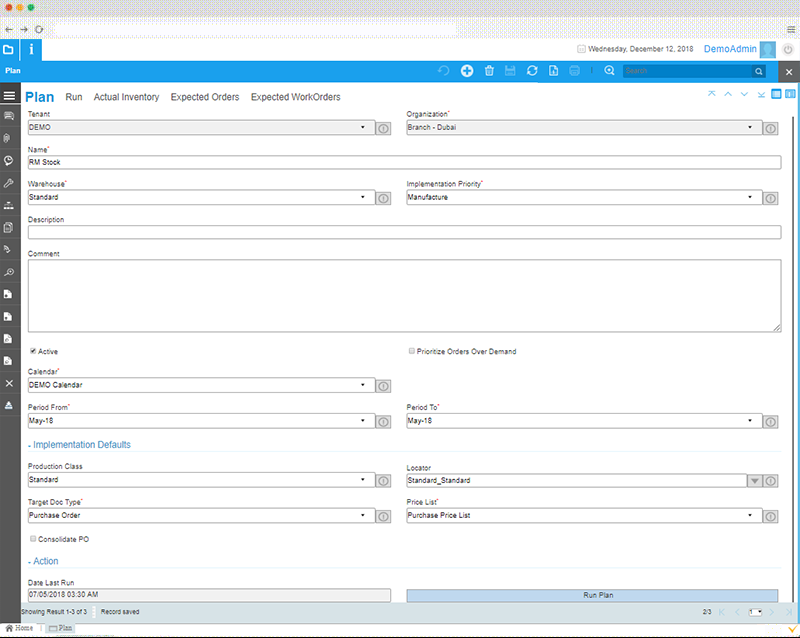Click the zoom across magnifier icon
Image resolution: width=800 pixels, height=638 pixels.
coord(609,71)
